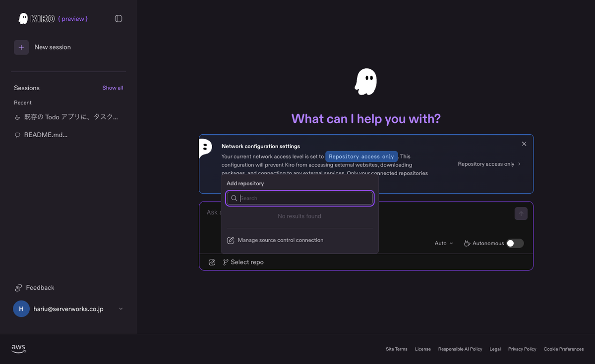
Task: Click the Network configuration settings title
Action: coord(261,146)
